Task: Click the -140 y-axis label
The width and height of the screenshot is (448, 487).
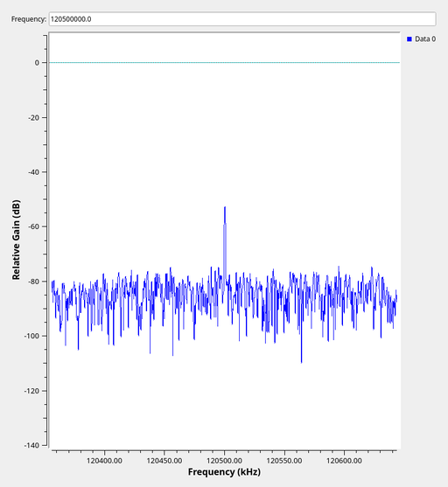Action: [32, 445]
